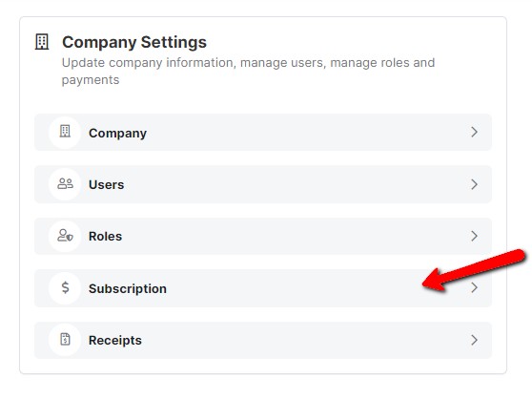Expand the Roles row chevron arrow
Viewport: 532px width, 399px height.
click(x=475, y=236)
